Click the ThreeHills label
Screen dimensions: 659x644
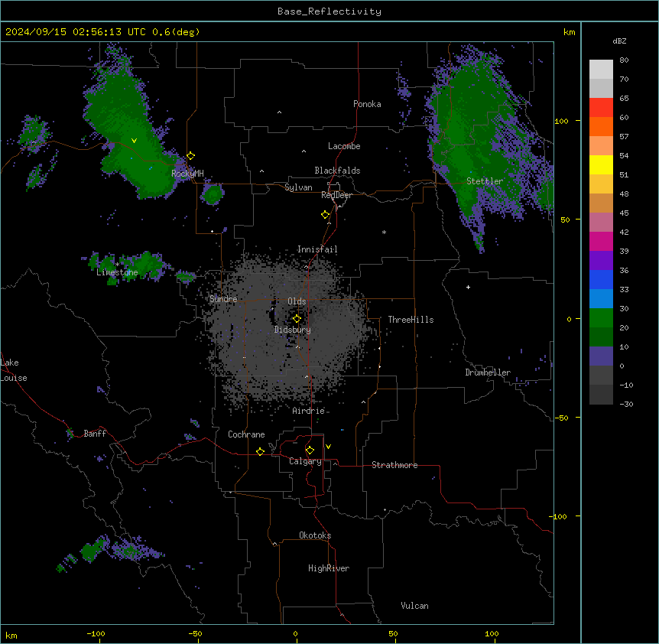coord(411,320)
